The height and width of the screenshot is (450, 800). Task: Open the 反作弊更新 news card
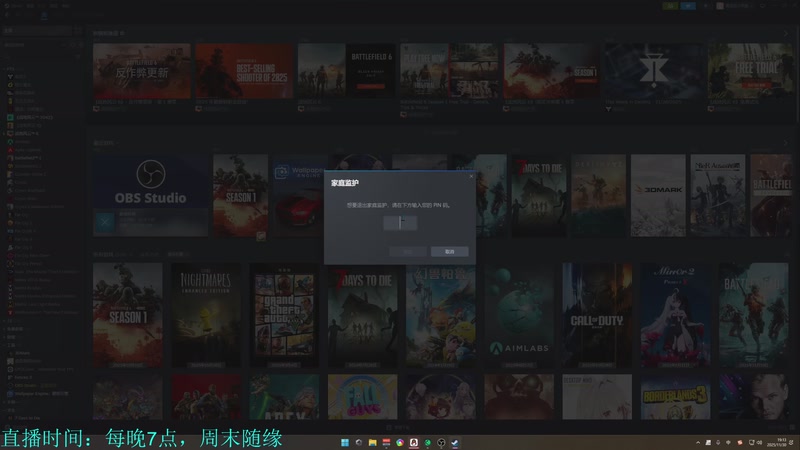pyautogui.click(x=142, y=71)
